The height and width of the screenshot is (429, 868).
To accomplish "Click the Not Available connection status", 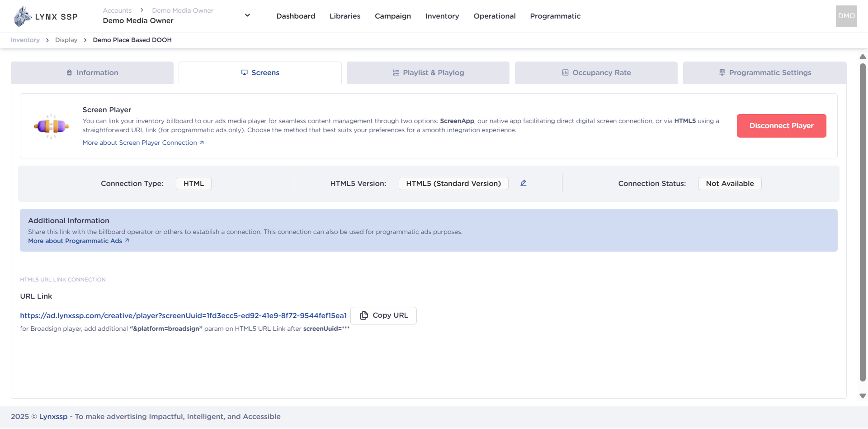I will click(x=730, y=184).
